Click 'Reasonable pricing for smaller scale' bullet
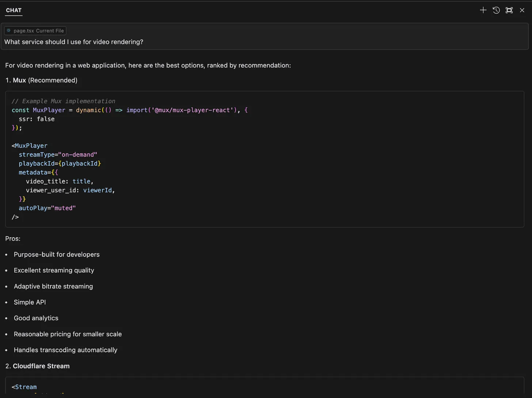532x398 pixels. pyautogui.click(x=68, y=334)
